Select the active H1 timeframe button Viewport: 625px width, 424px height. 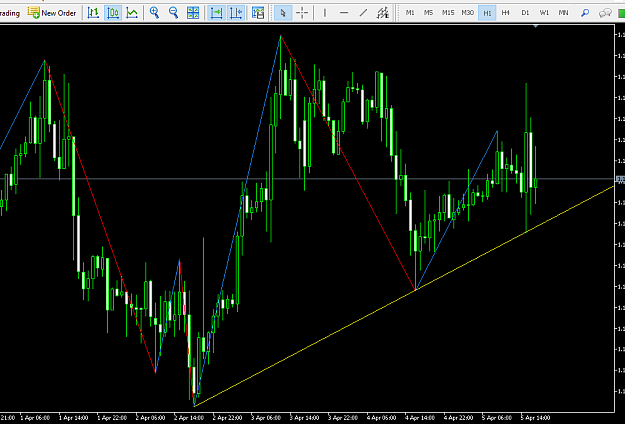tap(487, 13)
